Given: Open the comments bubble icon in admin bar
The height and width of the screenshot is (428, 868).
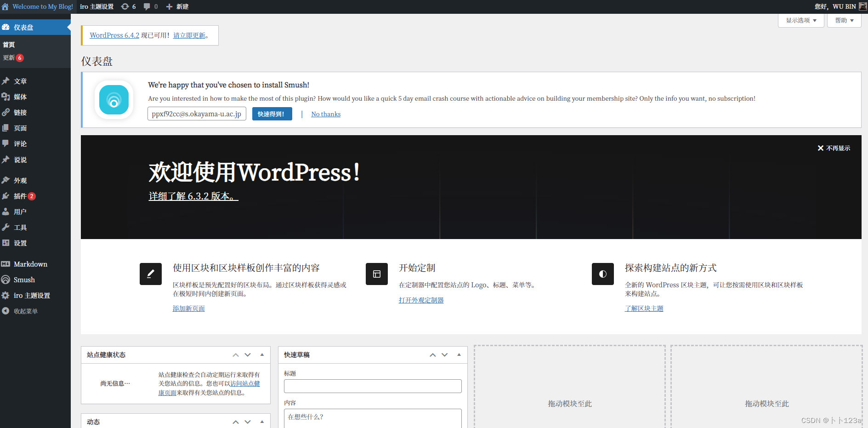Looking at the screenshot, I should (x=147, y=6).
